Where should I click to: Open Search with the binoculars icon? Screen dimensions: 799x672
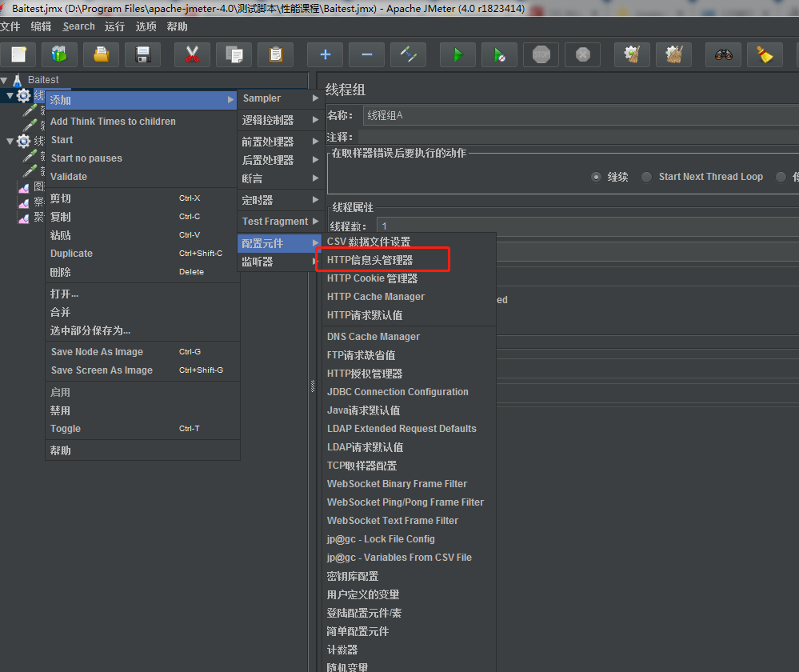pos(724,54)
